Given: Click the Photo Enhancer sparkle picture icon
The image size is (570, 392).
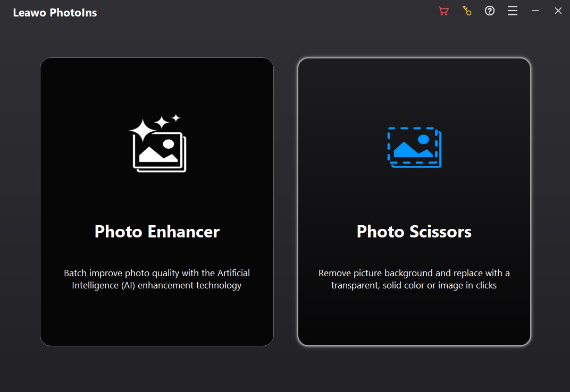Looking at the screenshot, I should 158,143.
